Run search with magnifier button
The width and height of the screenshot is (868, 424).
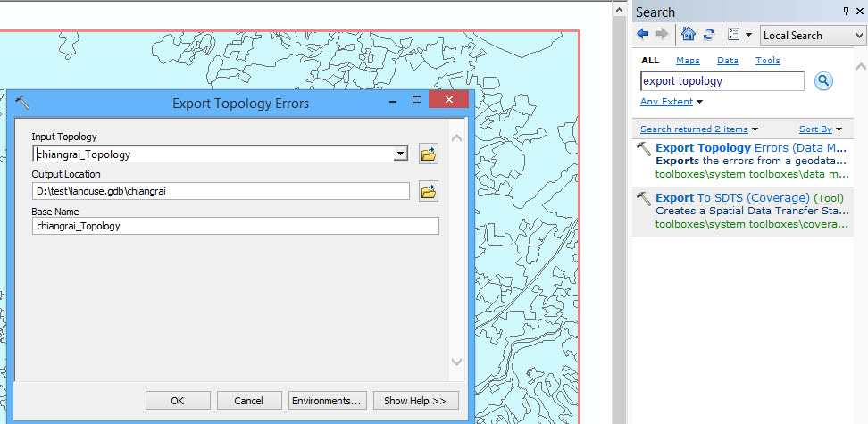coord(823,81)
